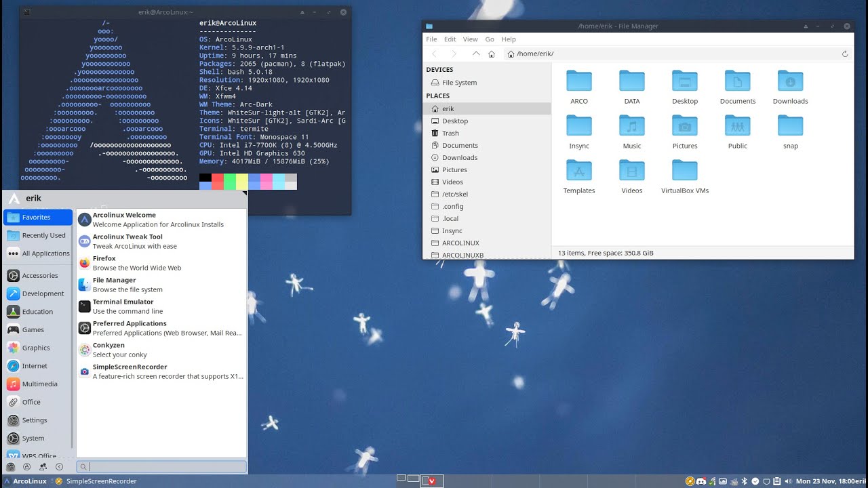This screenshot has width=868, height=488.
Task: Go to the home folder via toolbar icon
Action: point(492,54)
